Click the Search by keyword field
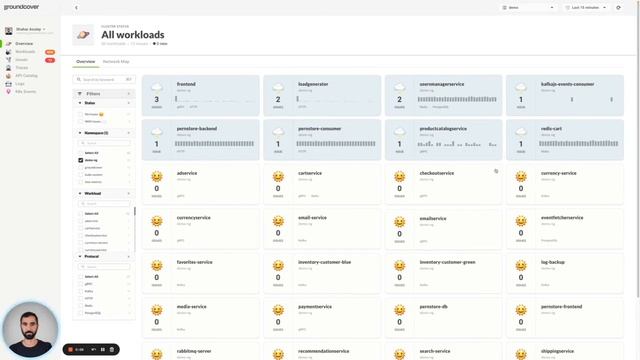 tap(104, 80)
